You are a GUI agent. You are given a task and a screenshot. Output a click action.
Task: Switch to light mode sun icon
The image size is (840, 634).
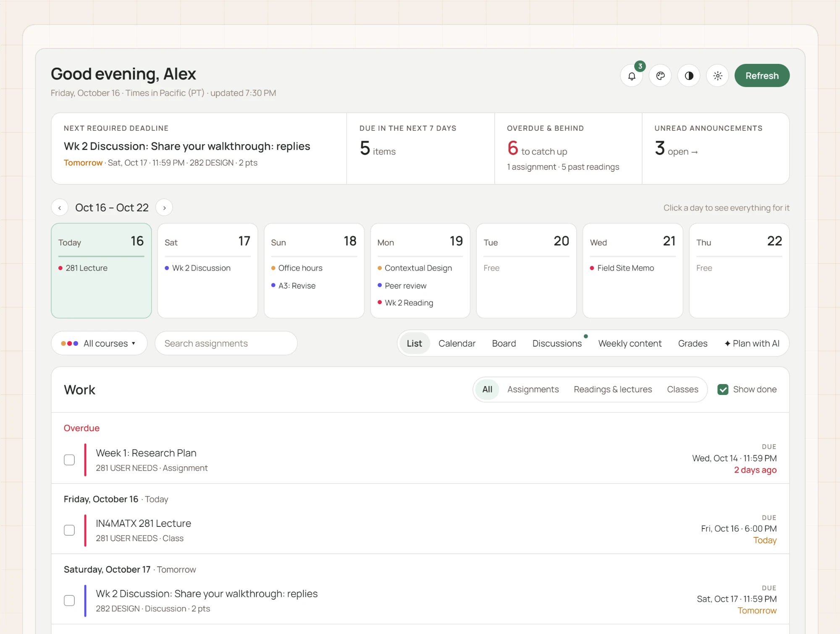717,76
